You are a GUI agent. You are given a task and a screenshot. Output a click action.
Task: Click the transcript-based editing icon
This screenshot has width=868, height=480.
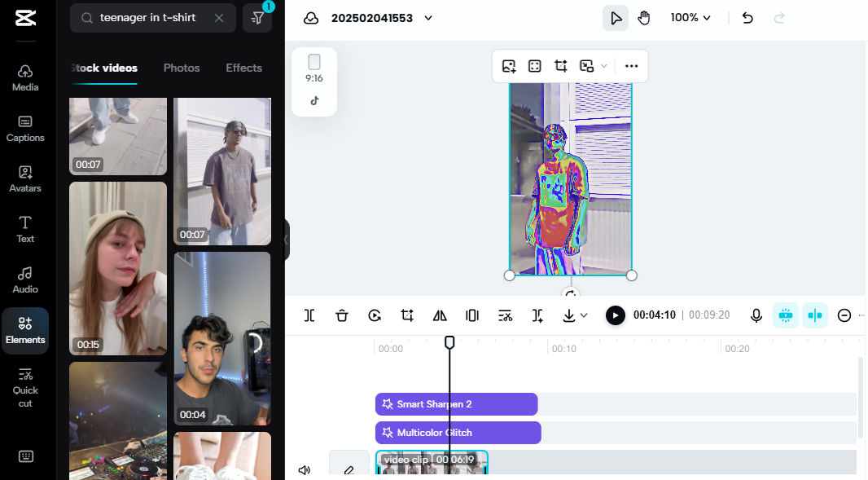(505, 315)
